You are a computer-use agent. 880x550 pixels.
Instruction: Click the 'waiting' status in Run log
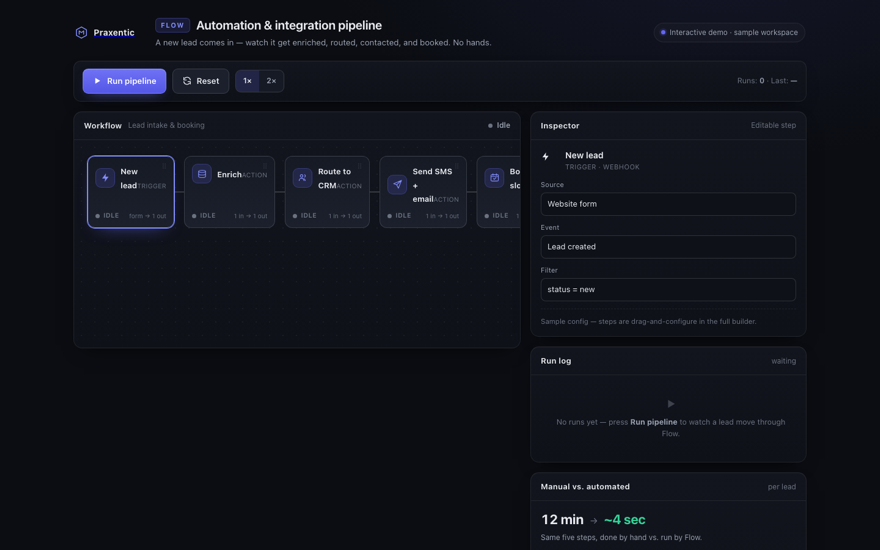783,361
